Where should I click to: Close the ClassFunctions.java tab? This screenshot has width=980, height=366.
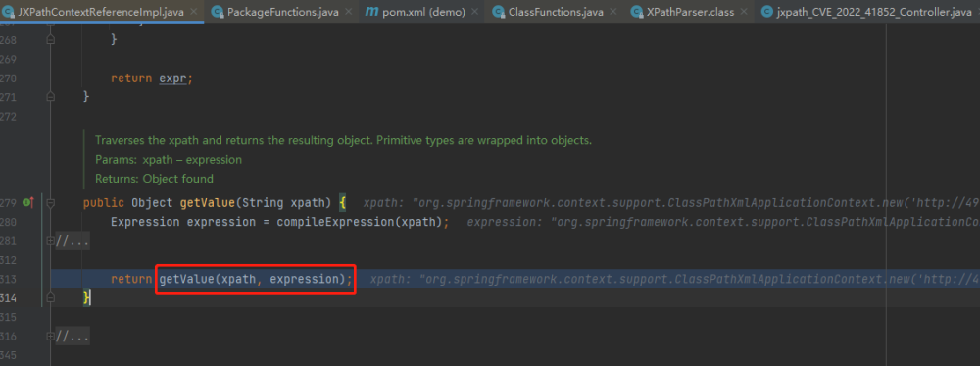click(x=613, y=12)
